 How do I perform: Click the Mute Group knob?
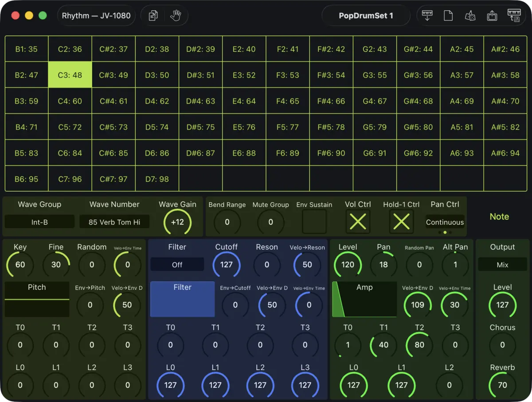click(x=270, y=222)
